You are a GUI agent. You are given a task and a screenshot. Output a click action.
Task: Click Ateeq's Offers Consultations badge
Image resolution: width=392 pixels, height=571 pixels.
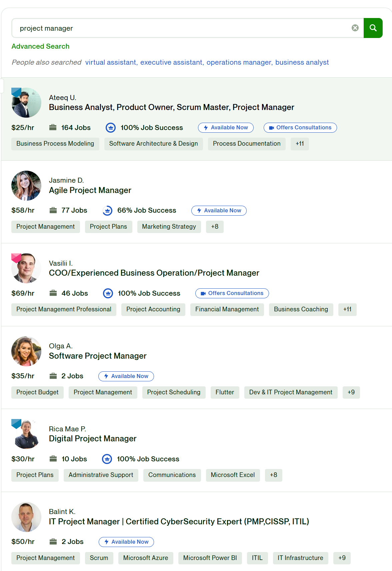[300, 128]
